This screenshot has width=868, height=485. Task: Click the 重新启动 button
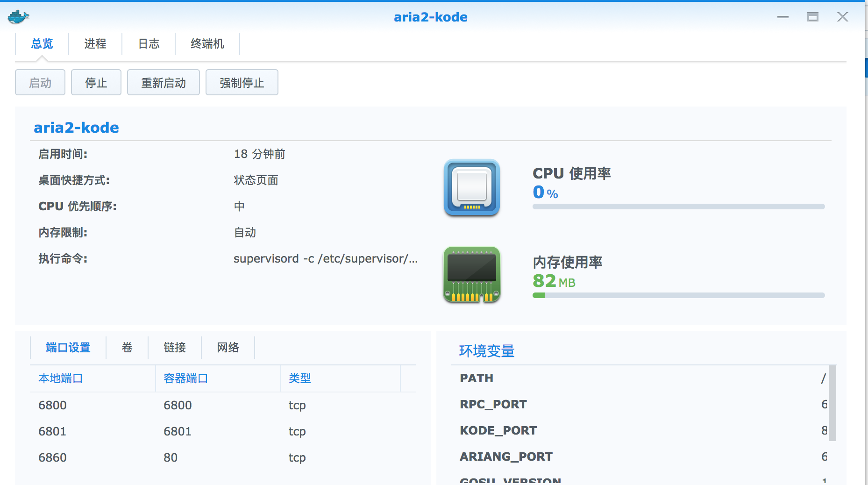click(164, 83)
